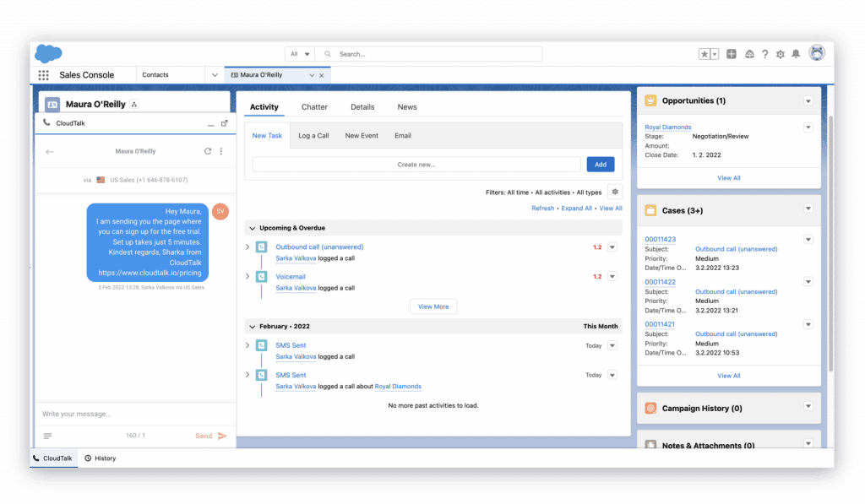Pop out the CloudTalk panel
The height and width of the screenshot is (504, 865).
click(225, 123)
